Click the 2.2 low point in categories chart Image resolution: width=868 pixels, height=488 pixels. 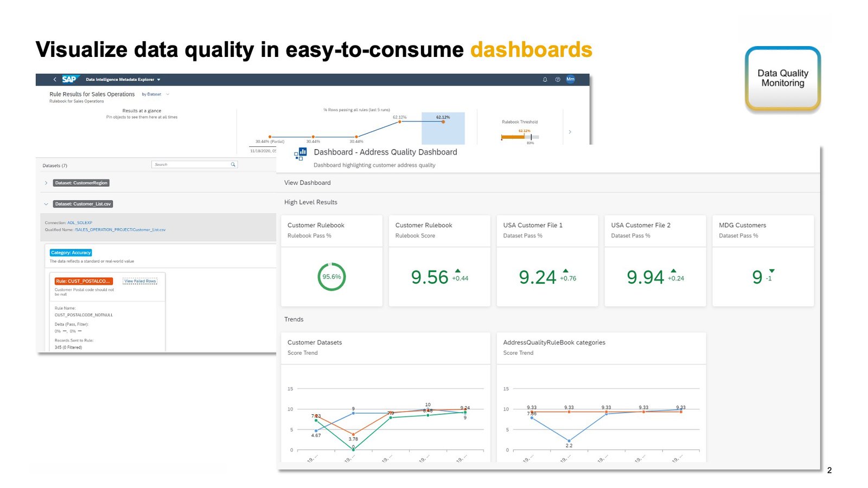(x=569, y=441)
